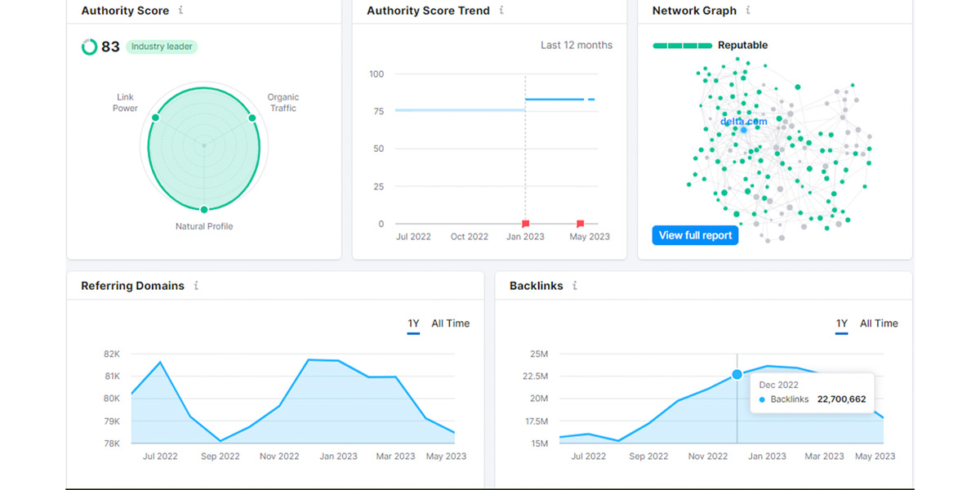The height and width of the screenshot is (490, 980).
Task: Switch Backlinks chart to All Time view
Action: click(x=879, y=323)
